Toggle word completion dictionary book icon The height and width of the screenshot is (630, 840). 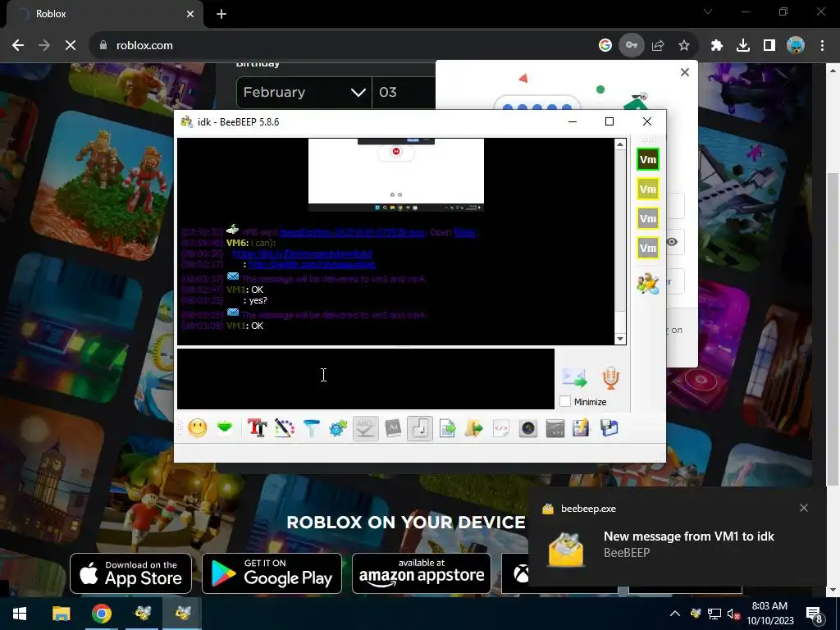pyautogui.click(x=393, y=428)
